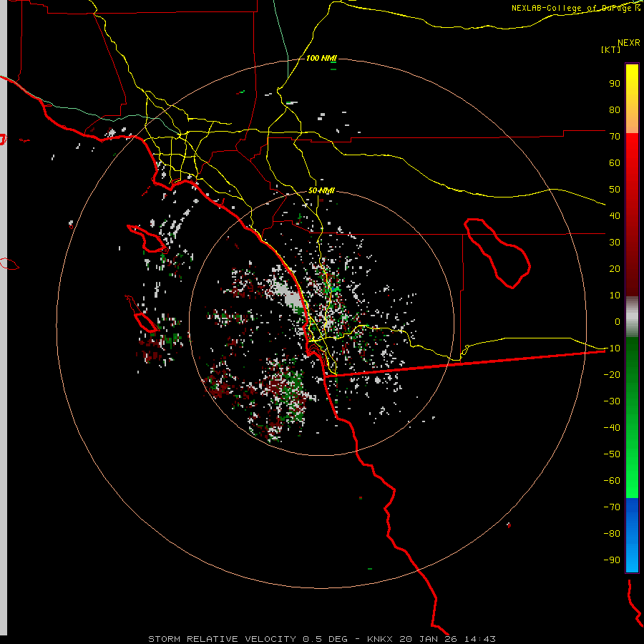Select the positive 30 value on velocity scale

tap(615, 243)
